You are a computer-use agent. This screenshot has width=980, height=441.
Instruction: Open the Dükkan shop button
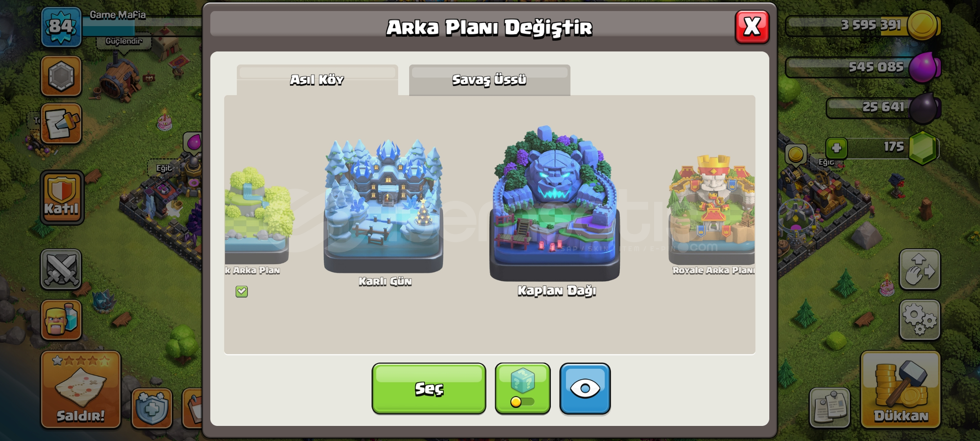[900, 389]
